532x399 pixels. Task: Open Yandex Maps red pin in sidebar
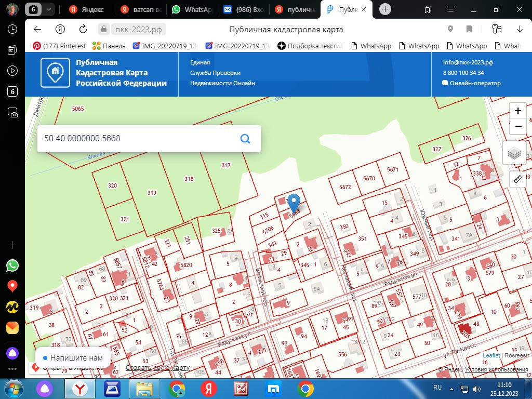pyautogui.click(x=12, y=286)
